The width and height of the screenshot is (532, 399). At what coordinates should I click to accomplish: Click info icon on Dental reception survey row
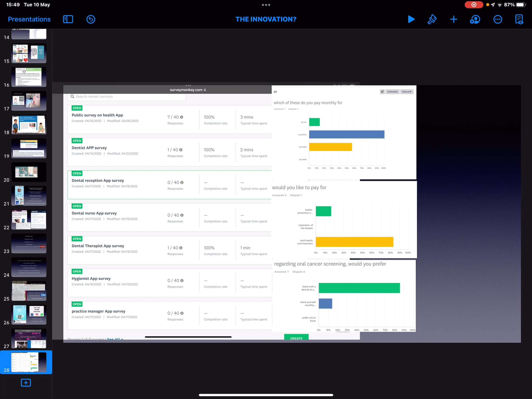[x=182, y=183]
